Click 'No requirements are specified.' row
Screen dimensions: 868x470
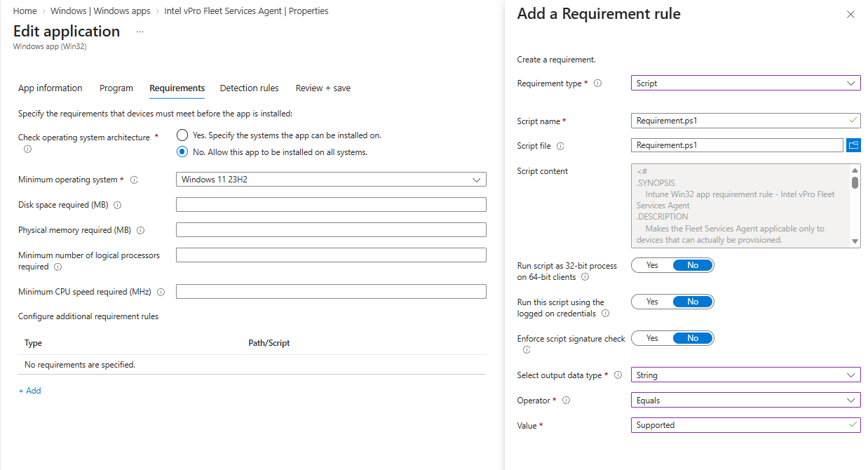coord(252,365)
